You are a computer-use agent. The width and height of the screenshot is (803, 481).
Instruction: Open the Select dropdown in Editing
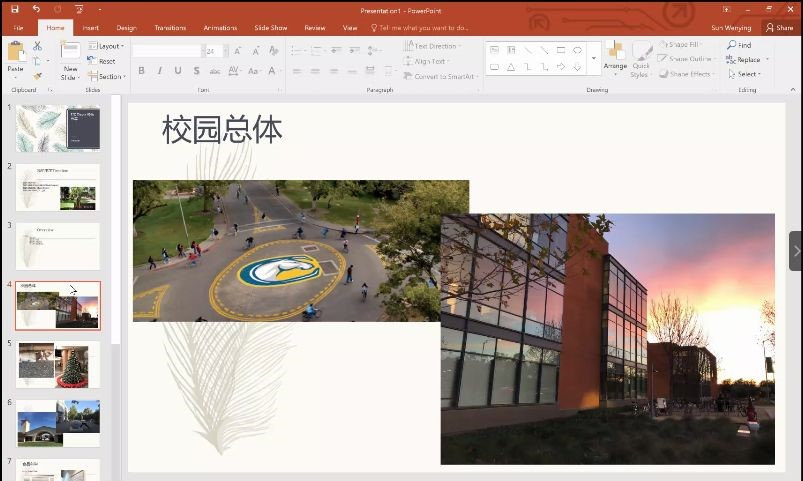[x=745, y=74]
